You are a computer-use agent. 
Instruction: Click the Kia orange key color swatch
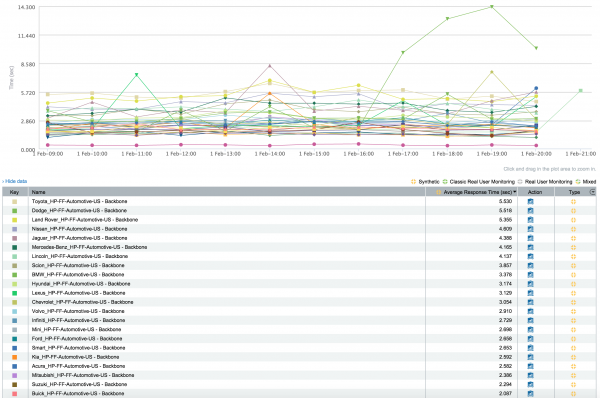(x=15, y=357)
